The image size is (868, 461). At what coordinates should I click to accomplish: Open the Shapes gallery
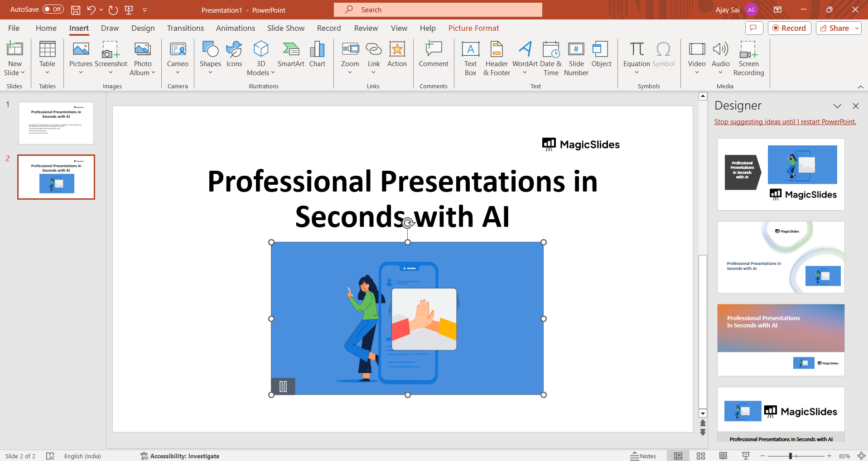210,58
